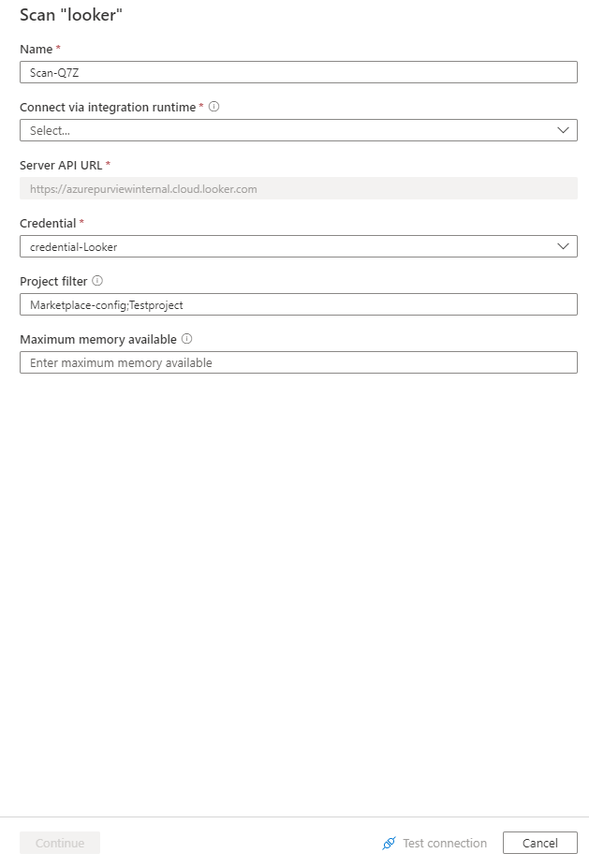Click the Project filter info icon
The image size is (589, 868).
click(x=97, y=281)
